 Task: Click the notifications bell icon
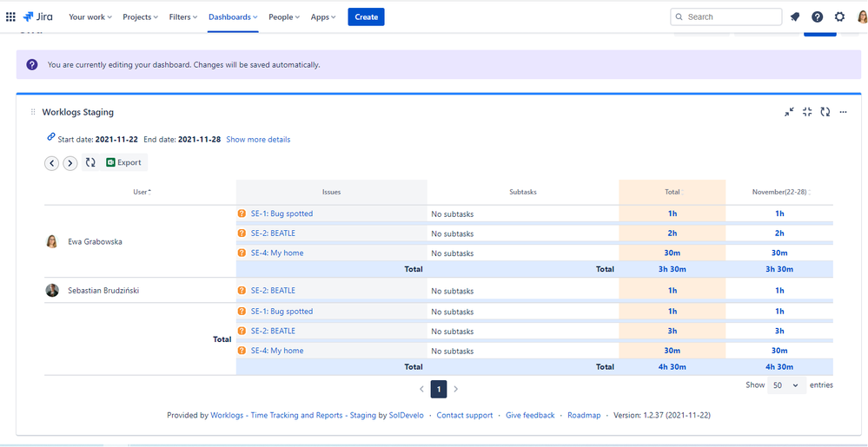795,16
